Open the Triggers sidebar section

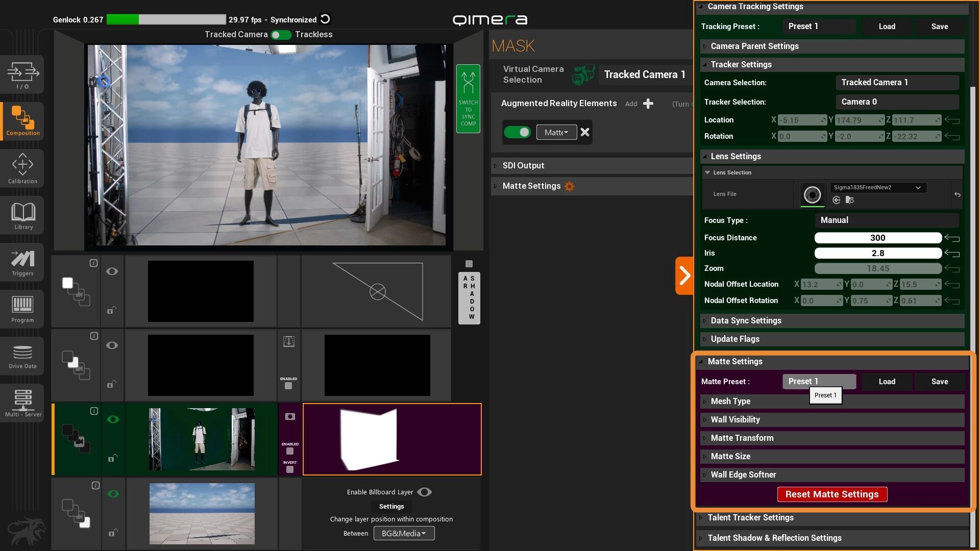point(22,262)
